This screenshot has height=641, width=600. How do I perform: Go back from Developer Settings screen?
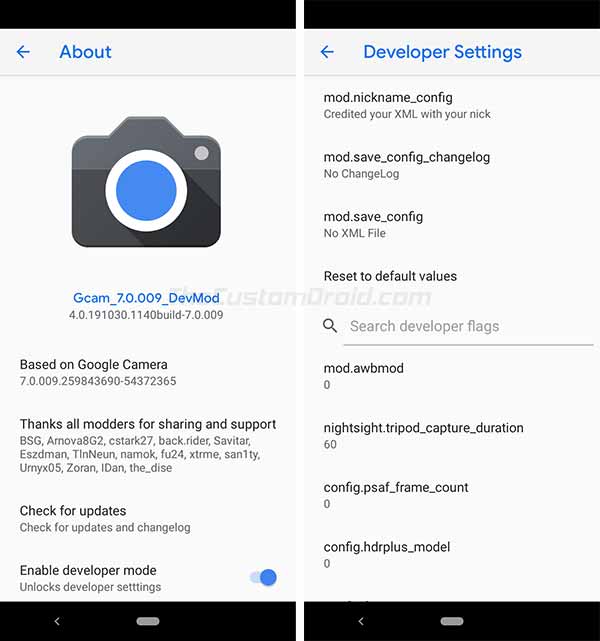click(x=327, y=52)
